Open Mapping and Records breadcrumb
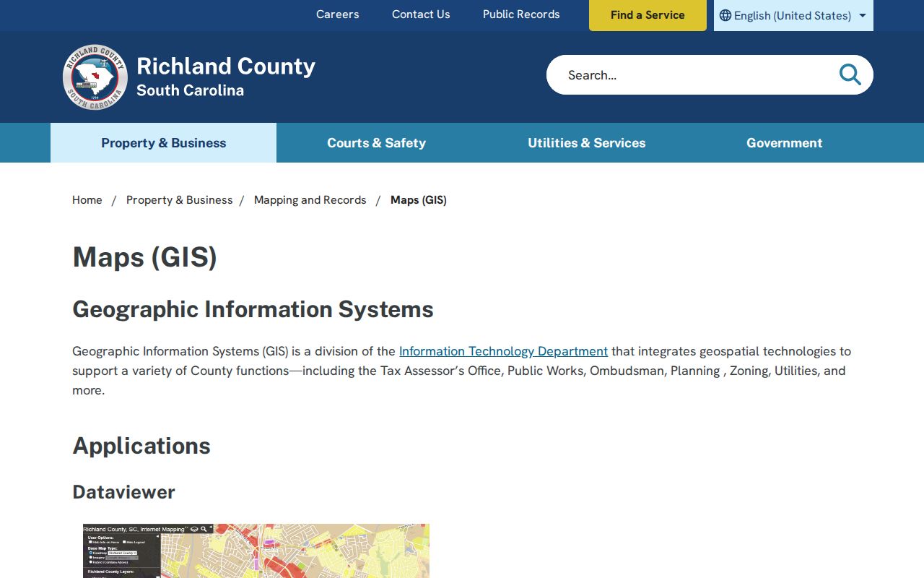This screenshot has width=924, height=578. pyautogui.click(x=310, y=200)
